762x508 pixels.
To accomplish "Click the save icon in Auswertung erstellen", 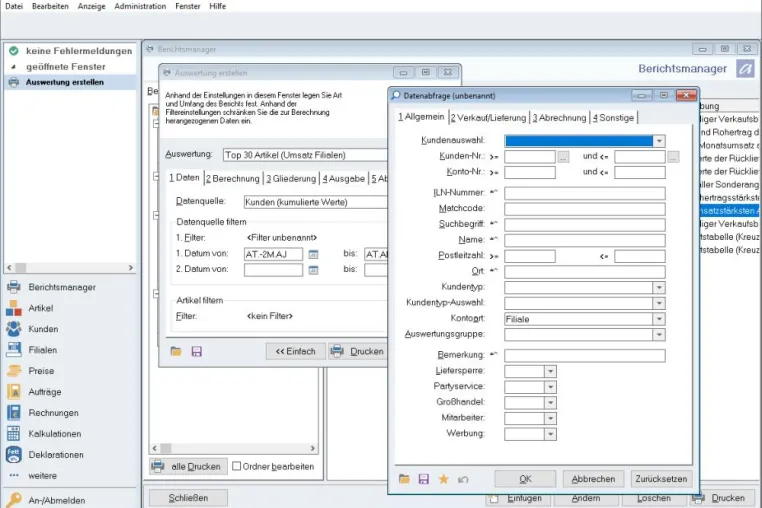I will point(196,351).
